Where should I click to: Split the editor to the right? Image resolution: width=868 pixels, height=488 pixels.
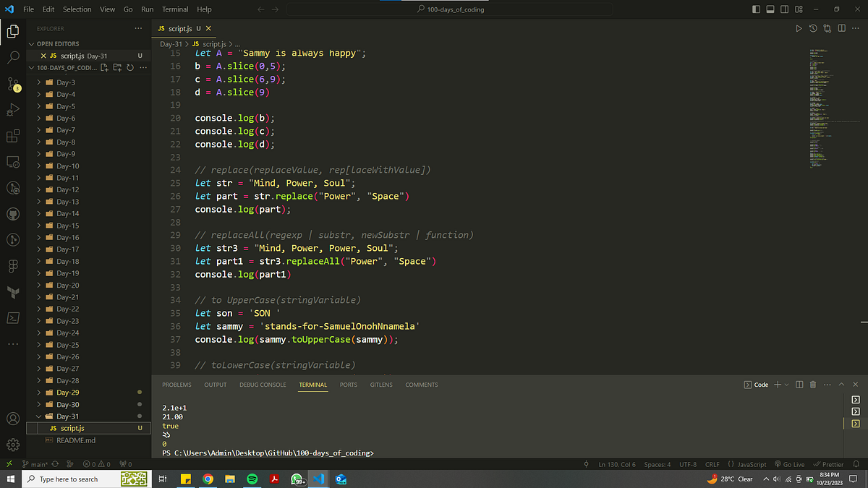tap(842, 28)
